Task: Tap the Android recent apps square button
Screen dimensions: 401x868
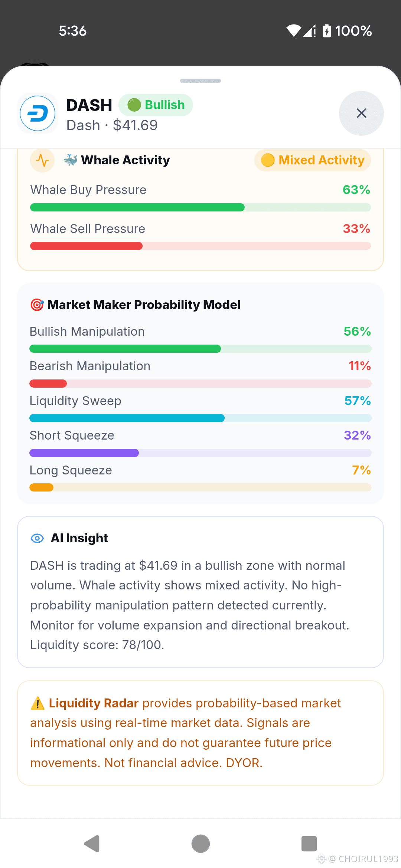Action: pyautogui.click(x=309, y=844)
